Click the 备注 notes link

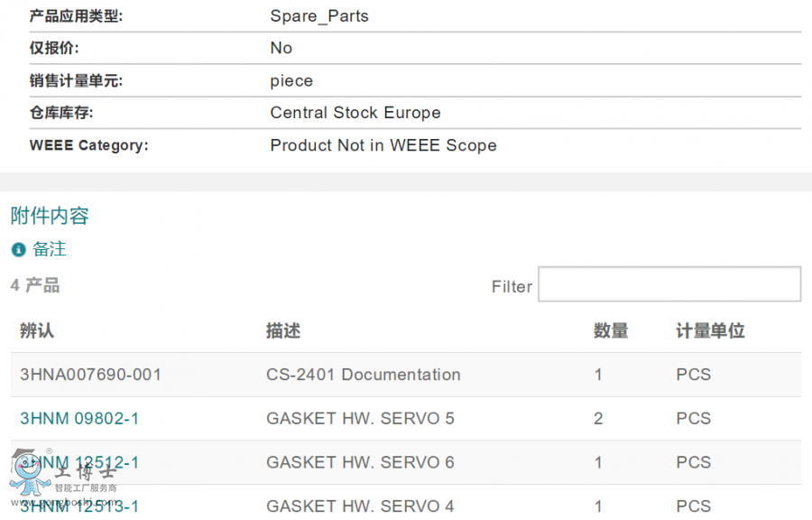pos(50,249)
